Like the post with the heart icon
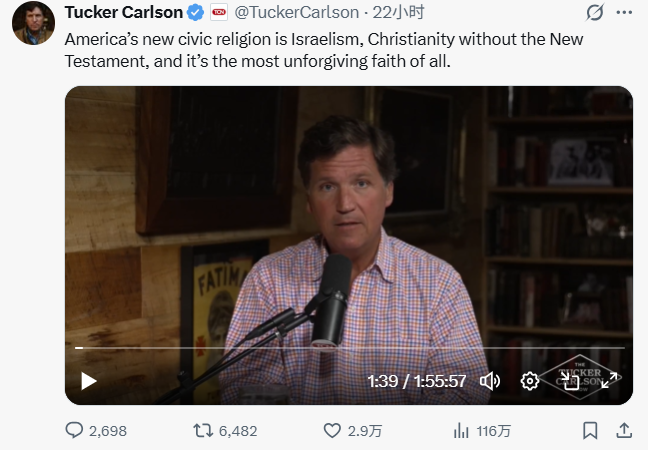The image size is (648, 450). (x=333, y=431)
